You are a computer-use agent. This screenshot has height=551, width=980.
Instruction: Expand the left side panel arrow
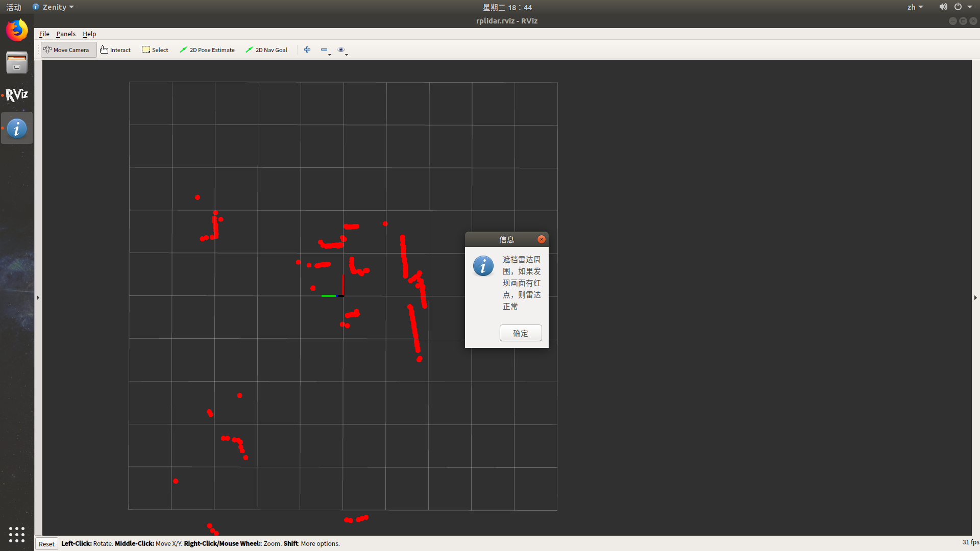click(38, 297)
